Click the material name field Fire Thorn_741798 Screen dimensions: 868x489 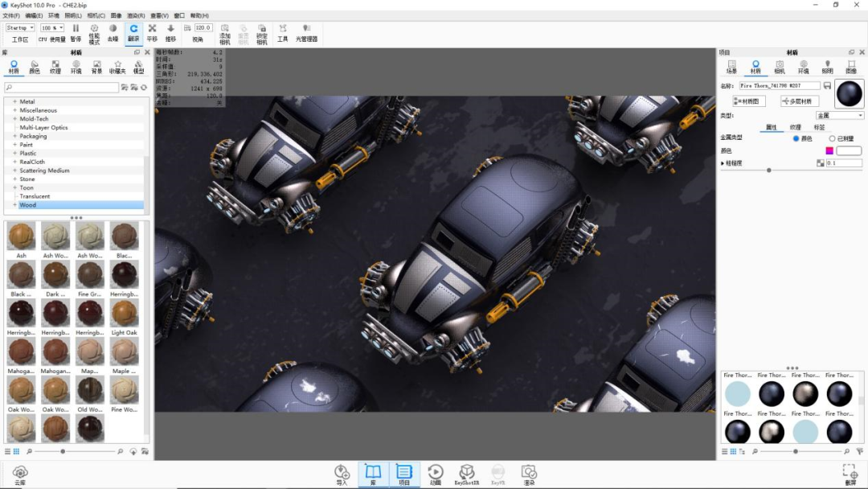tap(780, 86)
